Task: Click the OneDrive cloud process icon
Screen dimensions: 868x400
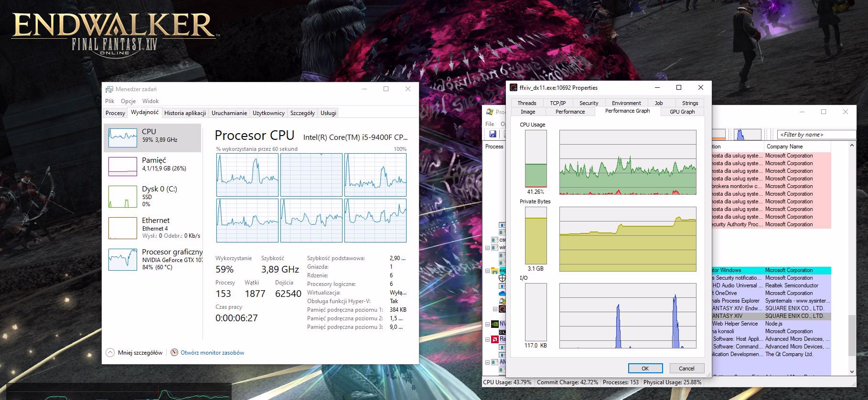Action: (x=502, y=294)
